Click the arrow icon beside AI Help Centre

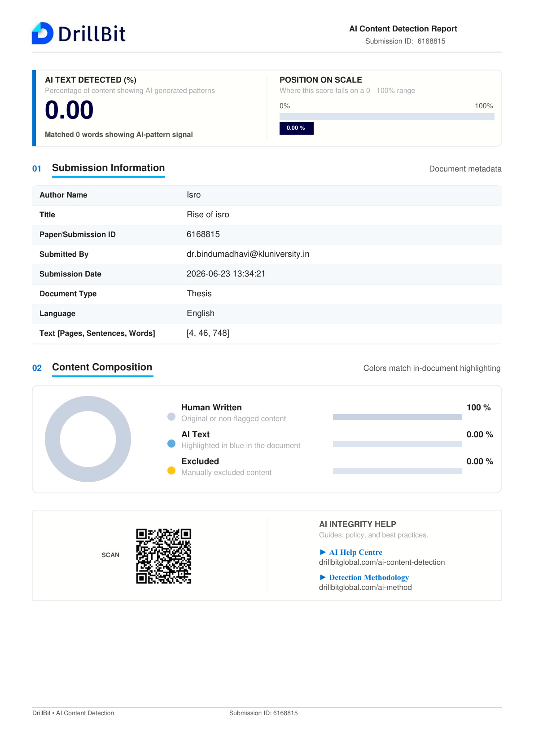tap(323, 552)
